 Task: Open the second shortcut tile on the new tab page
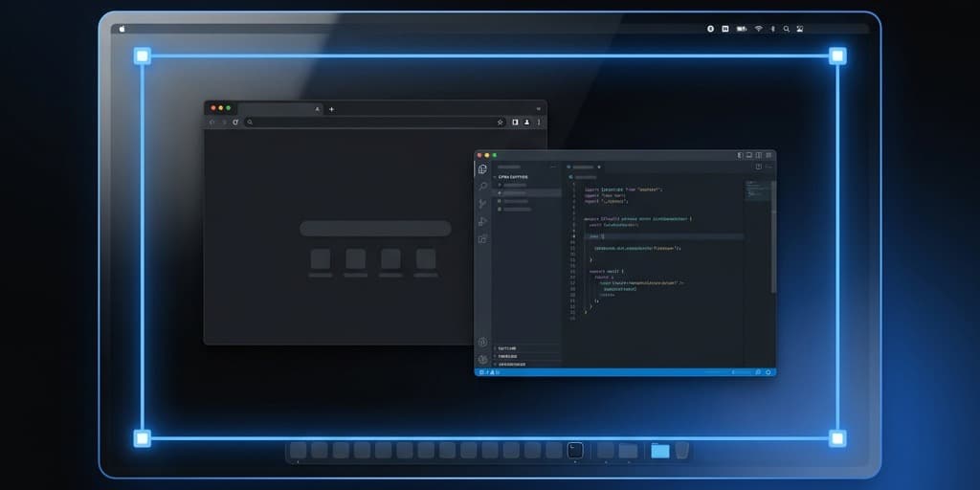coord(356,258)
